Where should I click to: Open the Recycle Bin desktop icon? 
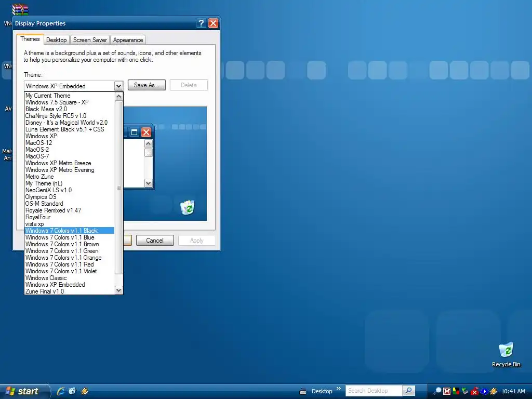(x=506, y=354)
